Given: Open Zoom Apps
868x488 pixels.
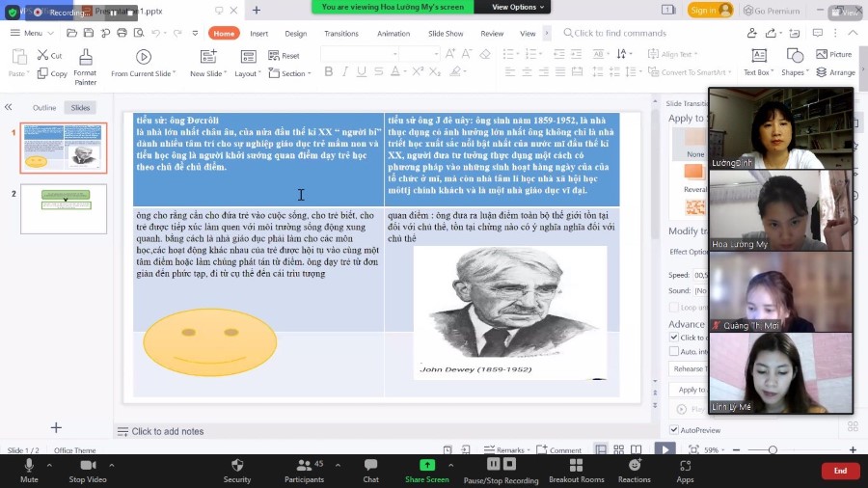Looking at the screenshot, I should (x=685, y=471).
